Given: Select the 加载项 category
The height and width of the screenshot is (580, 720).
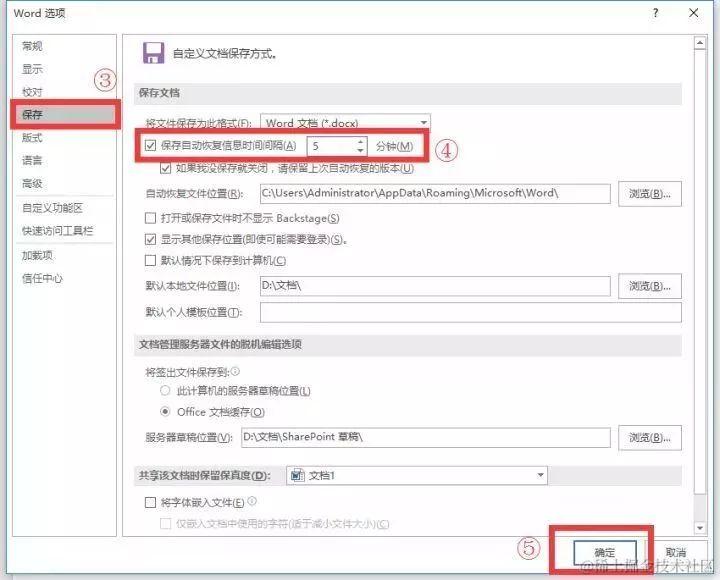Looking at the screenshot, I should tap(37, 255).
